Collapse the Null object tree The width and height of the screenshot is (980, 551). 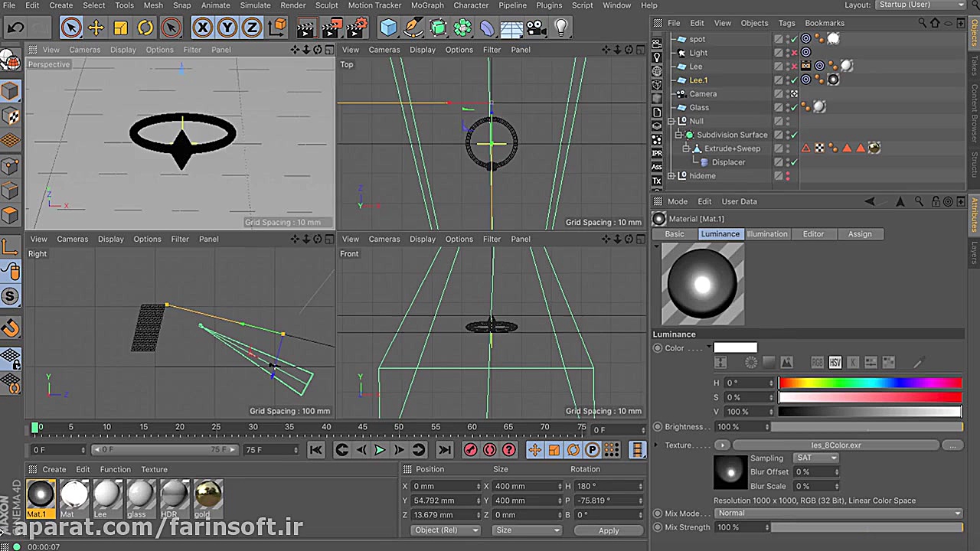(671, 121)
